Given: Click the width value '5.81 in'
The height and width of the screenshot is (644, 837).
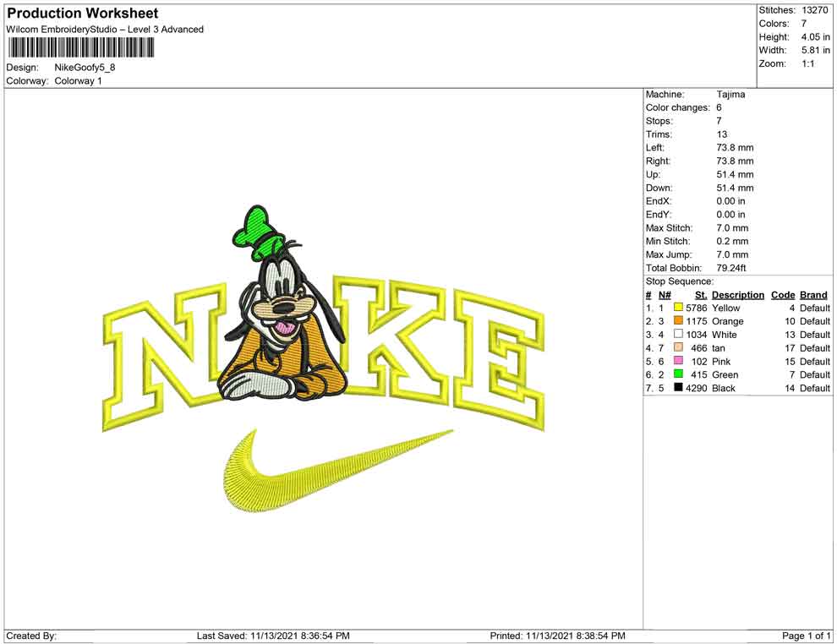Looking at the screenshot, I should coord(815,50).
